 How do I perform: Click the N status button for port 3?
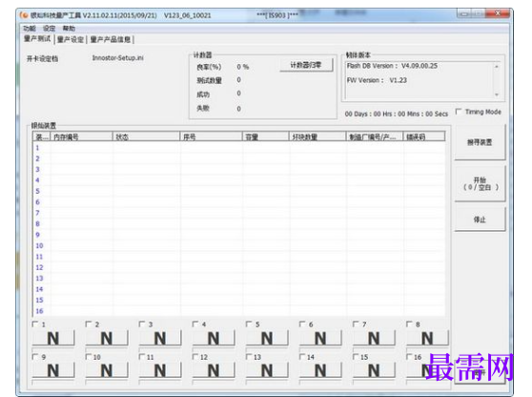pyautogui.click(x=160, y=338)
